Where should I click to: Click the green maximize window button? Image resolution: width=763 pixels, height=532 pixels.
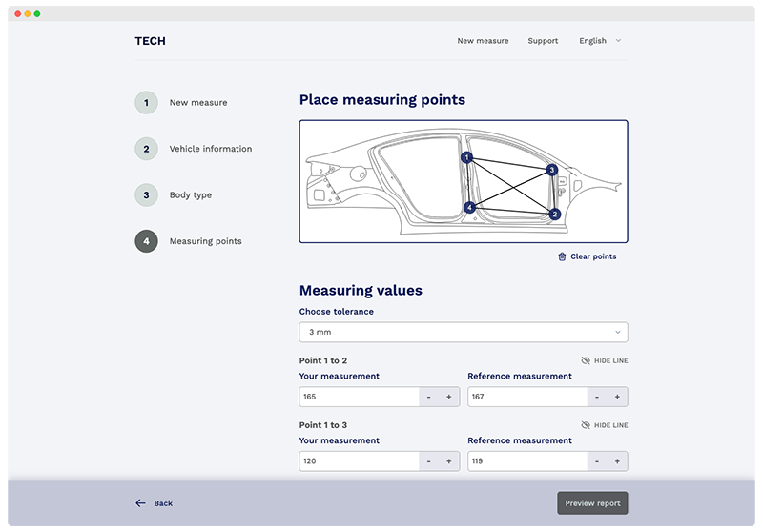37,14
